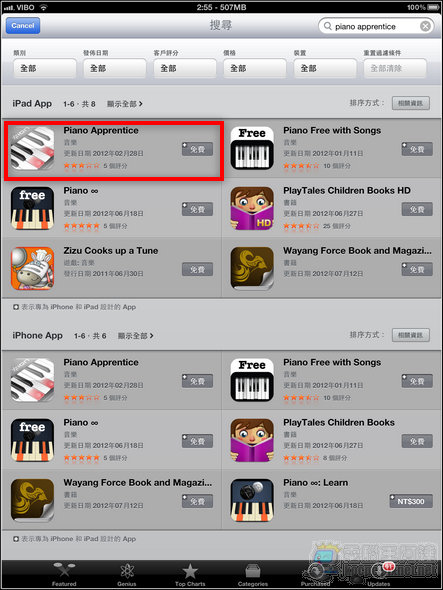Change iPad App sort order button
This screenshot has height=590, width=443.
point(411,103)
